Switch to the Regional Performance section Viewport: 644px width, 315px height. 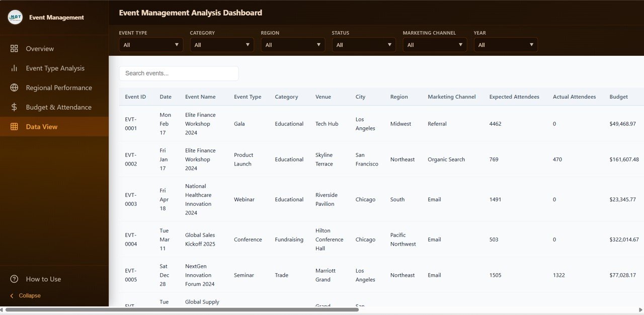[59, 88]
